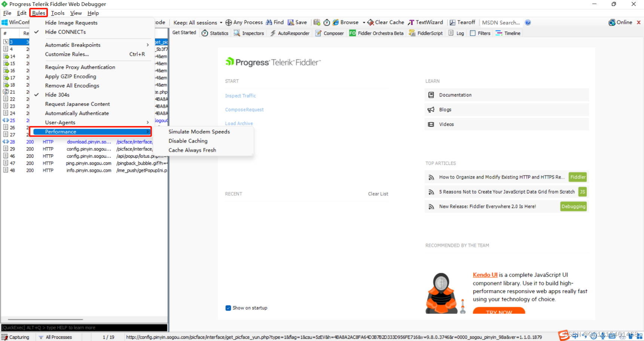This screenshot has width=644, height=341.
Task: Click Load Archive link
Action: pos(239,123)
